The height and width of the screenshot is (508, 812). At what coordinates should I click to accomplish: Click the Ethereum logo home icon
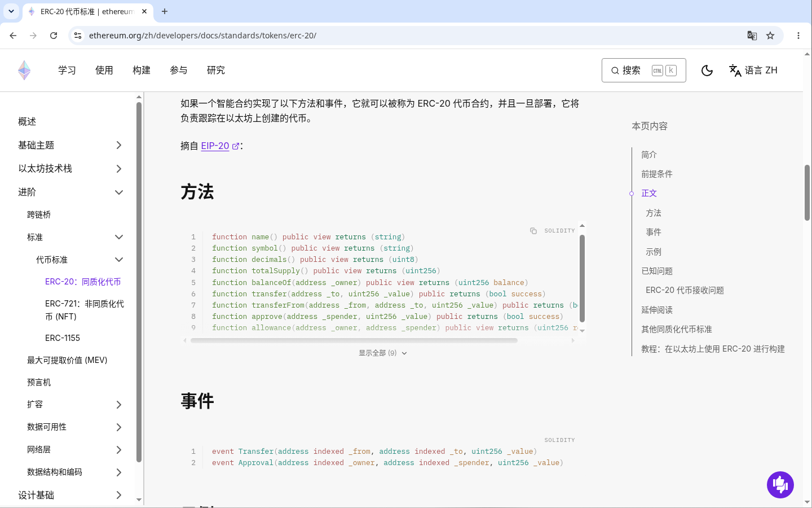[x=24, y=70]
